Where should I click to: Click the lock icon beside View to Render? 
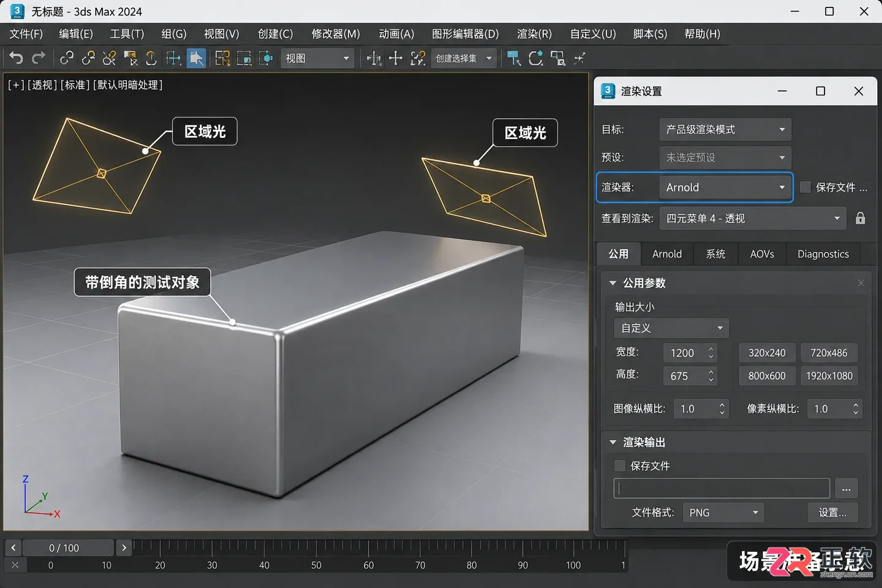(x=861, y=218)
